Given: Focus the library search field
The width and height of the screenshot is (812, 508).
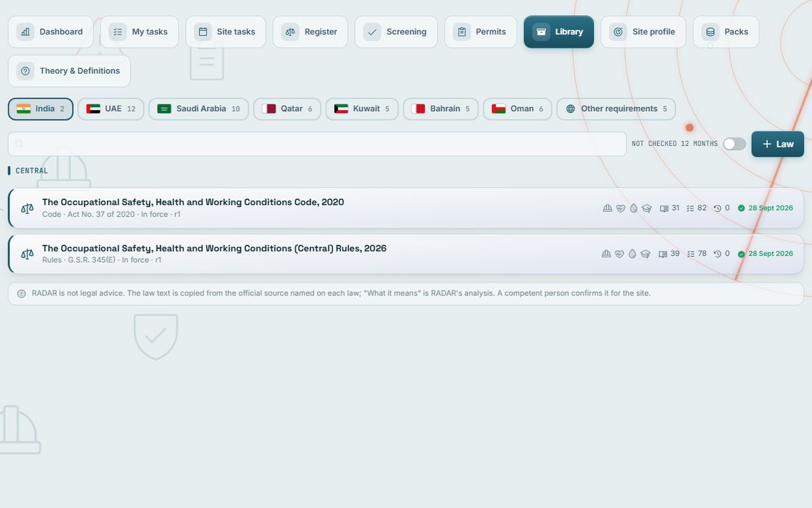Looking at the screenshot, I should pyautogui.click(x=317, y=144).
